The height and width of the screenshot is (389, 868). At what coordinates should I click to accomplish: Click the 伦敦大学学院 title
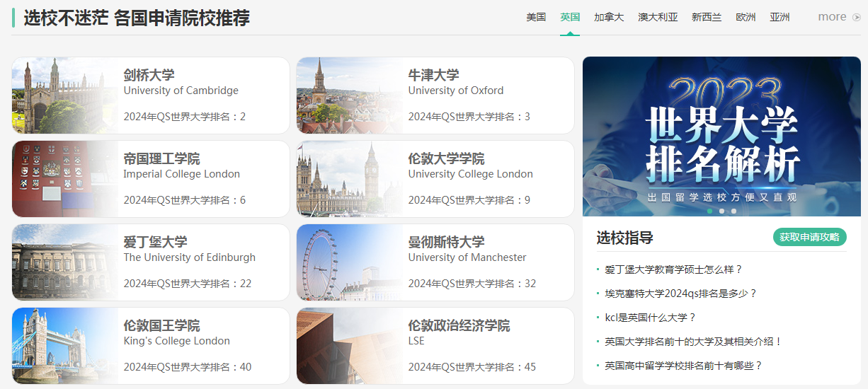coord(446,158)
